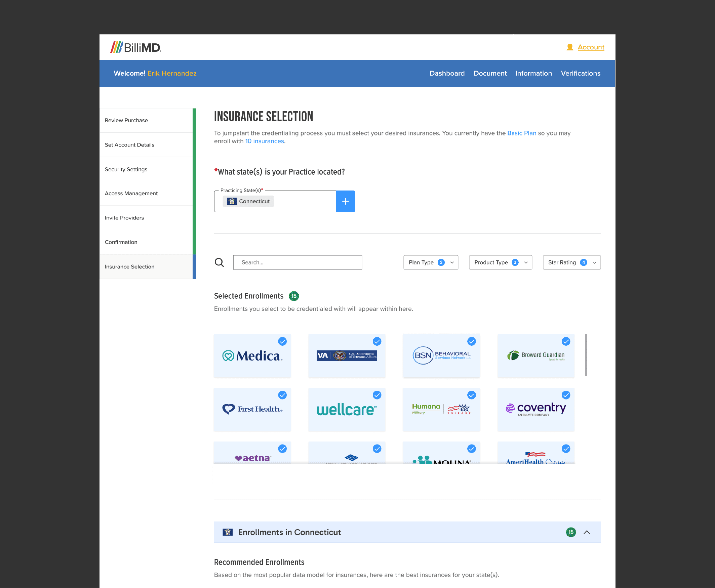Click the Medica insurance logo card

[x=252, y=355]
